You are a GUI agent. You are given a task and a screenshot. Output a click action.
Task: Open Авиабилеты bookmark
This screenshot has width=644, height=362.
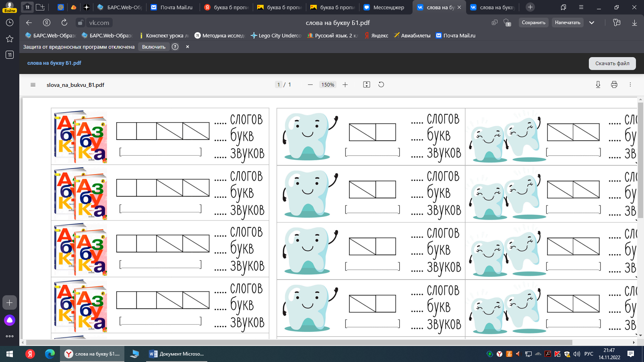point(412,35)
